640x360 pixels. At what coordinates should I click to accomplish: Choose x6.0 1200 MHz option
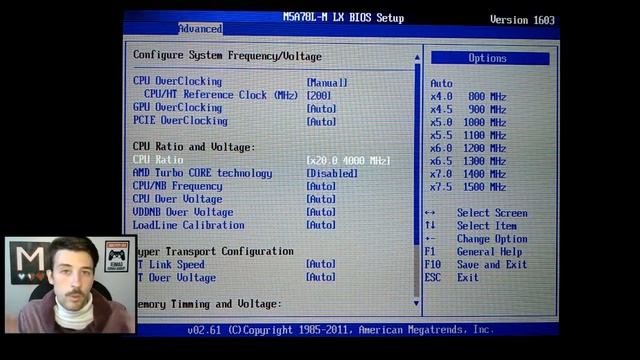pos(468,148)
